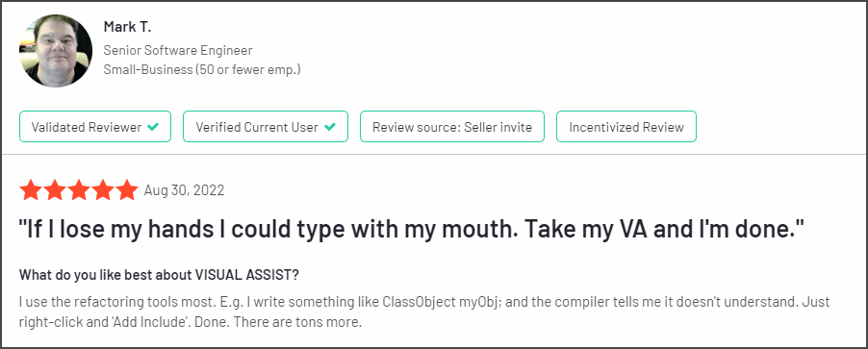Click Mark T.'s profile photo

pyautogui.click(x=56, y=51)
